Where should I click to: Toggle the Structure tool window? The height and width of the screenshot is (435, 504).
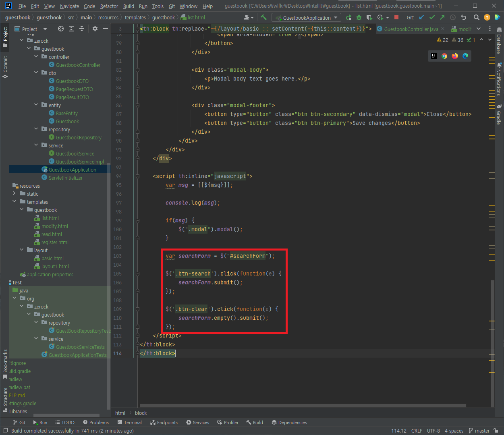click(5, 400)
